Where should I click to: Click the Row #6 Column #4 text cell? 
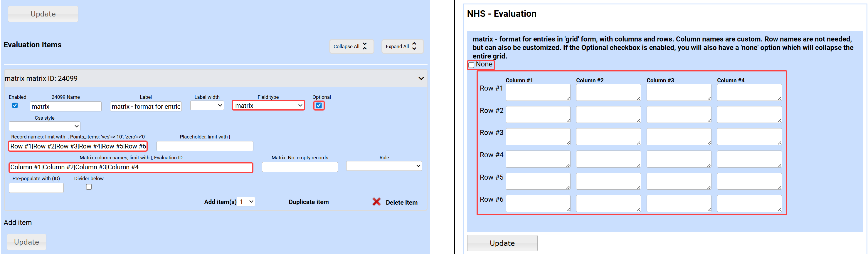(x=749, y=203)
